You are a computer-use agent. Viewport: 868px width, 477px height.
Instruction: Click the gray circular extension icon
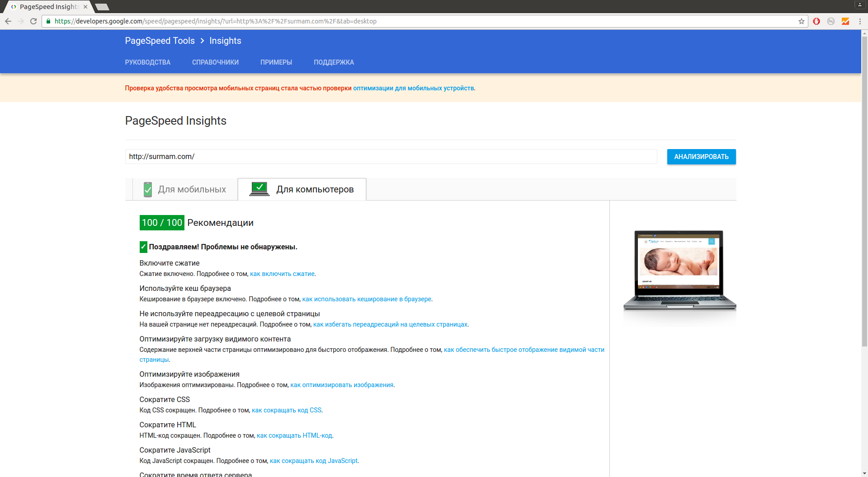pyautogui.click(x=831, y=21)
